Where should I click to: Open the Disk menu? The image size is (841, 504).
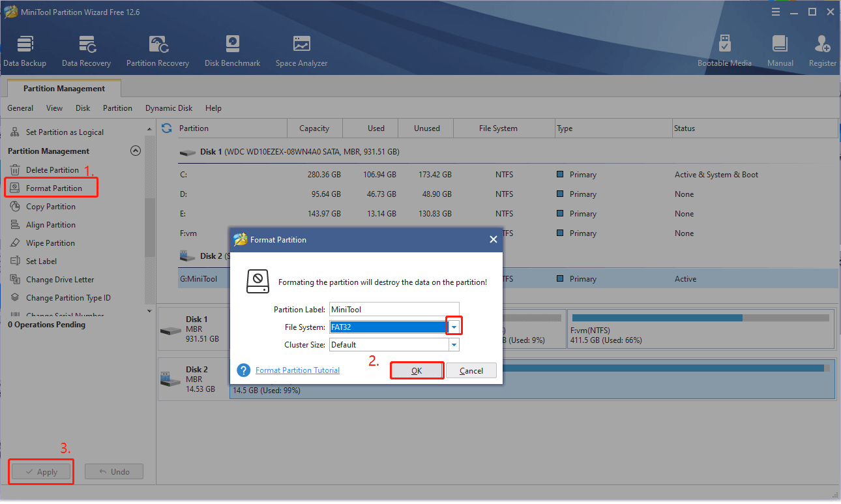pyautogui.click(x=83, y=108)
